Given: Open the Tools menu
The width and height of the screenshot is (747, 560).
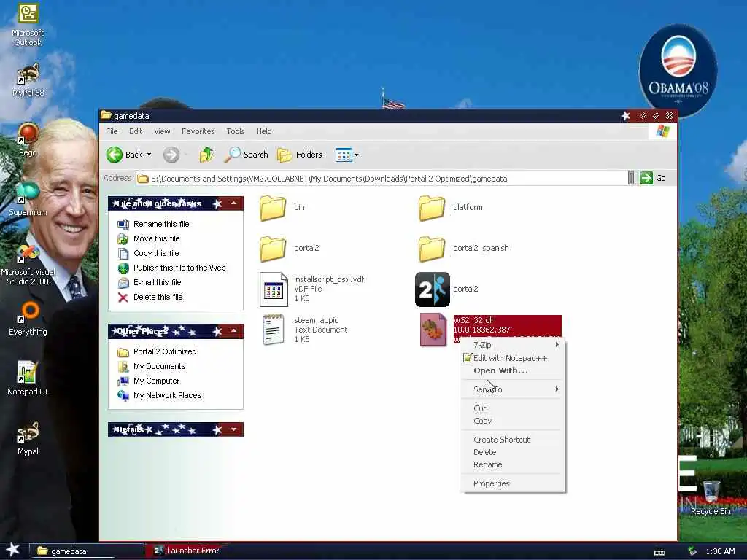Looking at the screenshot, I should pyautogui.click(x=236, y=131).
